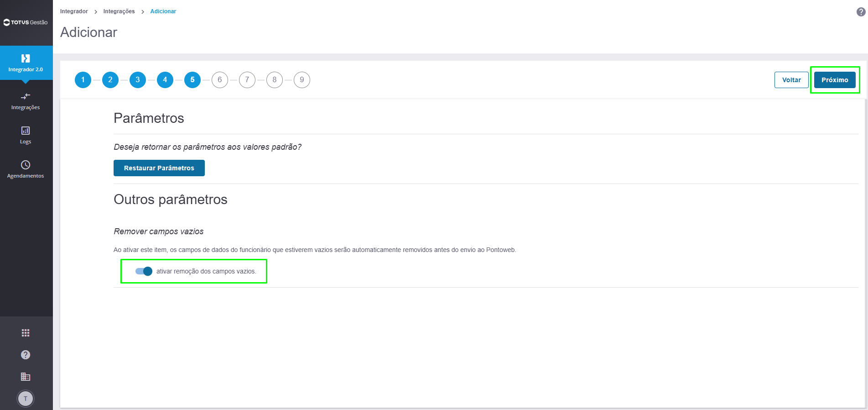Click the "Parâmetros" section heading
This screenshot has width=868, height=410.
click(x=149, y=118)
